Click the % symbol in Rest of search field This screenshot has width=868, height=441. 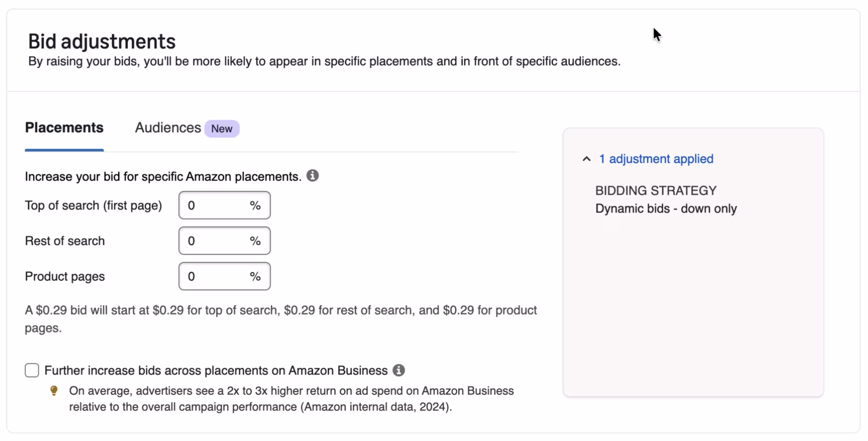(255, 241)
